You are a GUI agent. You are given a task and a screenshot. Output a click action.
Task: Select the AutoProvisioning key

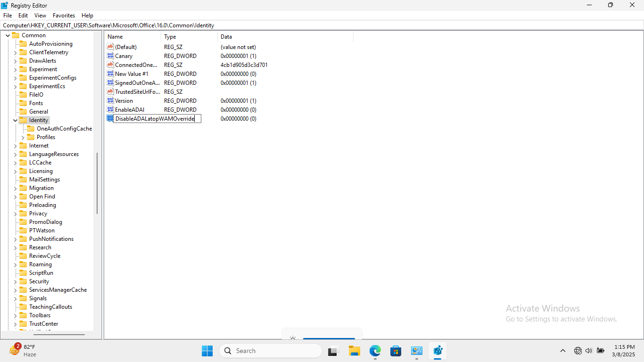tap(51, 44)
